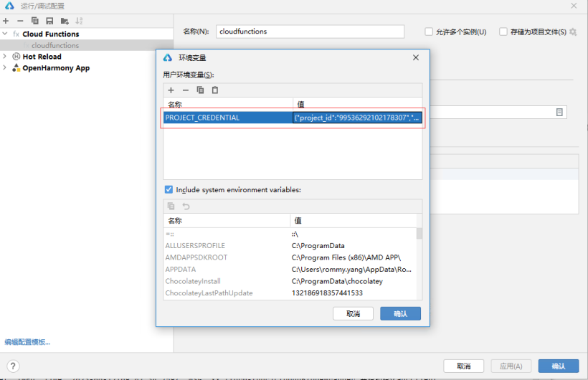Viewport: 588px width, 380px height.
Task: Save the configuration using the disk icon
Action: point(49,21)
